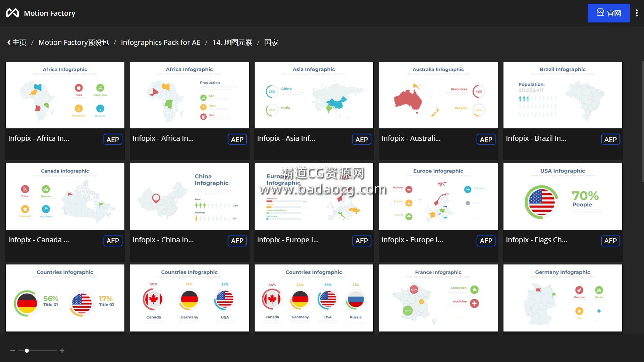
Task: Click AEP badge on Canada item
Action: tap(113, 241)
